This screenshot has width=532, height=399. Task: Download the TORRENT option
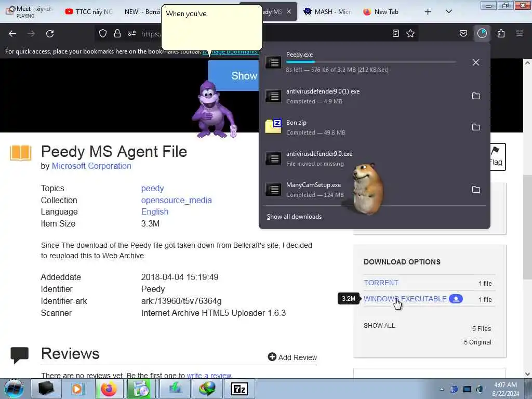(x=381, y=283)
